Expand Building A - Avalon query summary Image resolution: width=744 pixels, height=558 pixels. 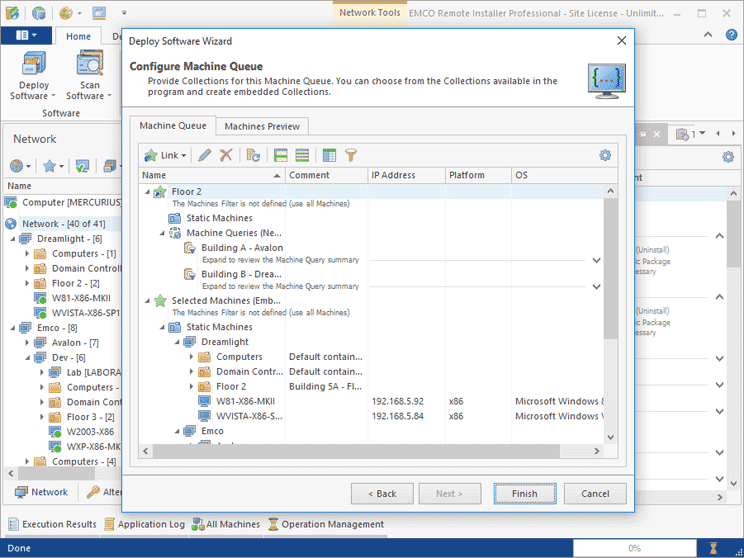pos(596,260)
